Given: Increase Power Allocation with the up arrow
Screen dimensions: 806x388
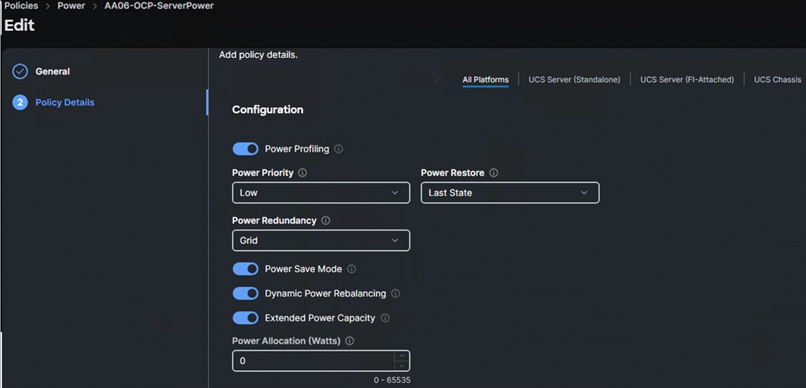Looking at the screenshot, I should pyautogui.click(x=401, y=356).
